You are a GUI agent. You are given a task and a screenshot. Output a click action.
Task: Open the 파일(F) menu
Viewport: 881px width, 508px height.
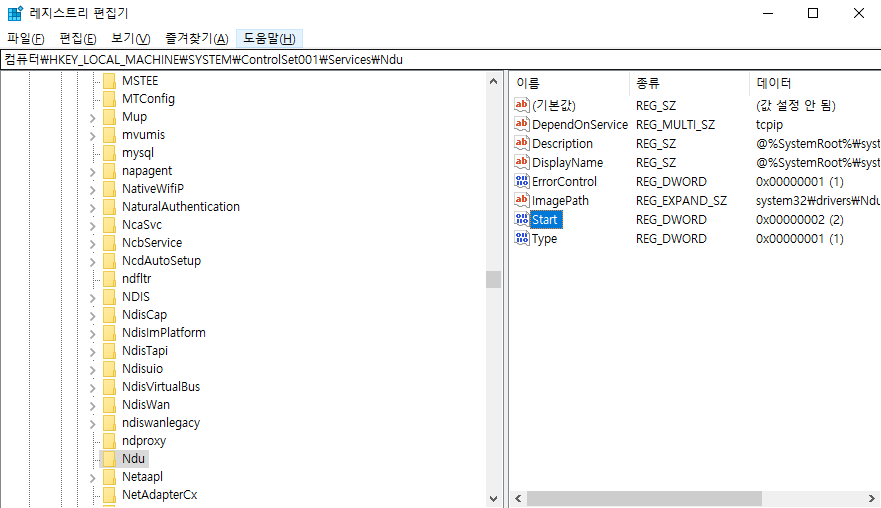click(26, 38)
